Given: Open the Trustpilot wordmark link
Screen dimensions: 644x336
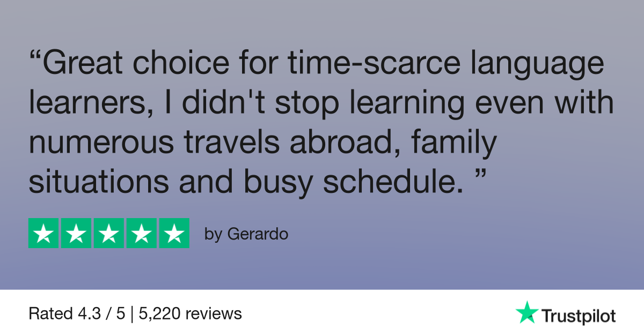Looking at the screenshot, I should point(579,316).
